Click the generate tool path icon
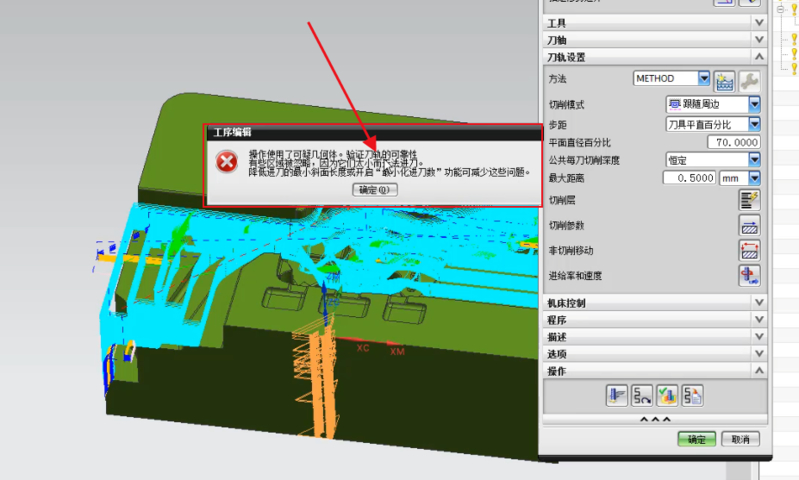The height and width of the screenshot is (480, 799). point(617,395)
